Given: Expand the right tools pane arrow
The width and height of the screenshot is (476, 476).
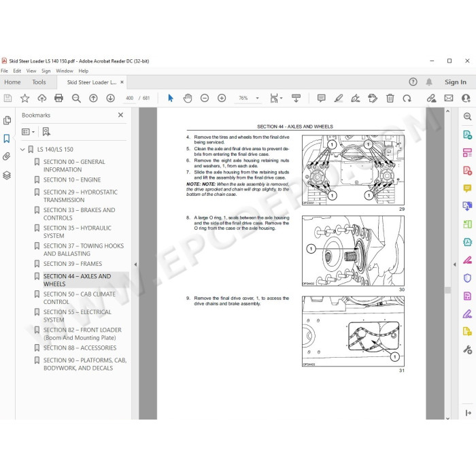Looking at the screenshot, I should pyautogui.click(x=454, y=265).
